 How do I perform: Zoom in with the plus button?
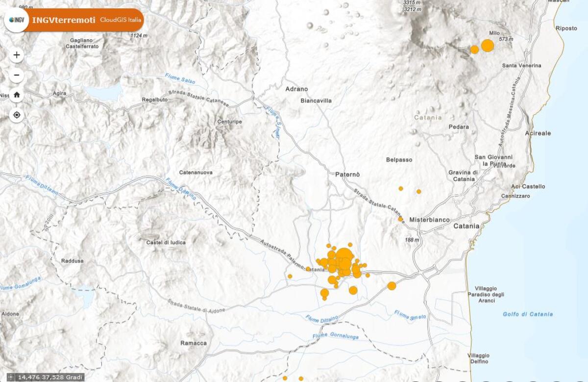coord(16,55)
